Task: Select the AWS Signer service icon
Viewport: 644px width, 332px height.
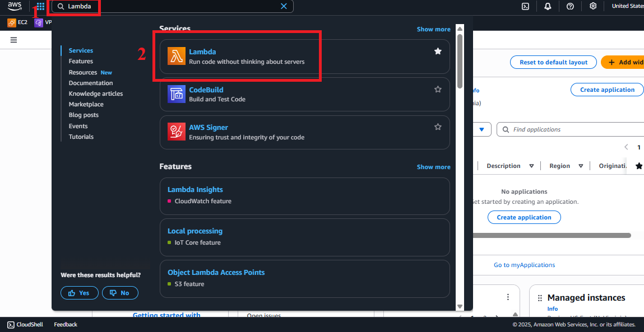Action: [177, 132]
